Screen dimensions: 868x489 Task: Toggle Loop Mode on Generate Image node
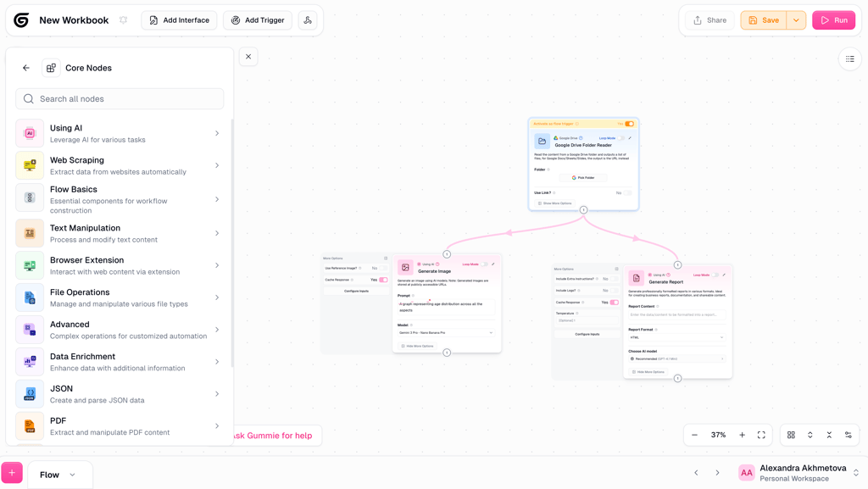(x=484, y=264)
